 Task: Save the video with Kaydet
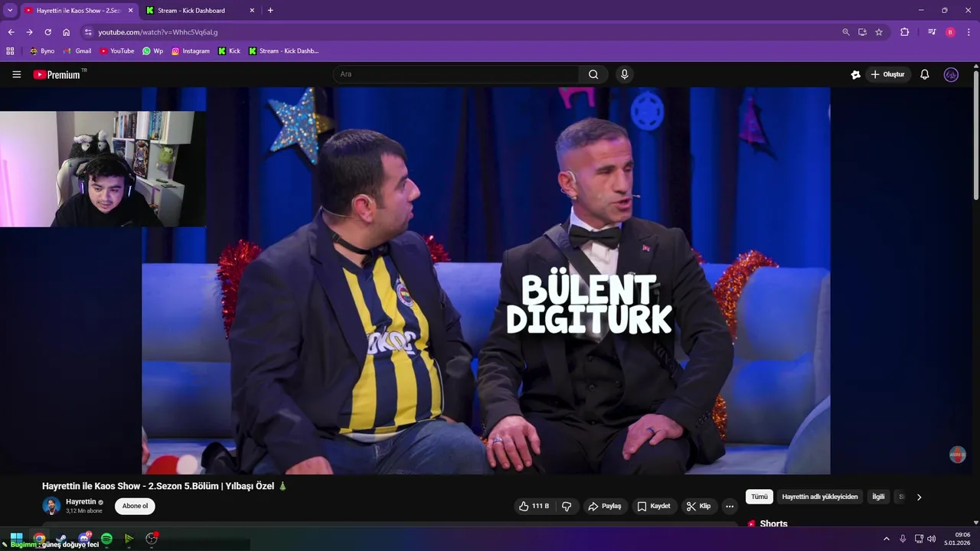(x=654, y=506)
